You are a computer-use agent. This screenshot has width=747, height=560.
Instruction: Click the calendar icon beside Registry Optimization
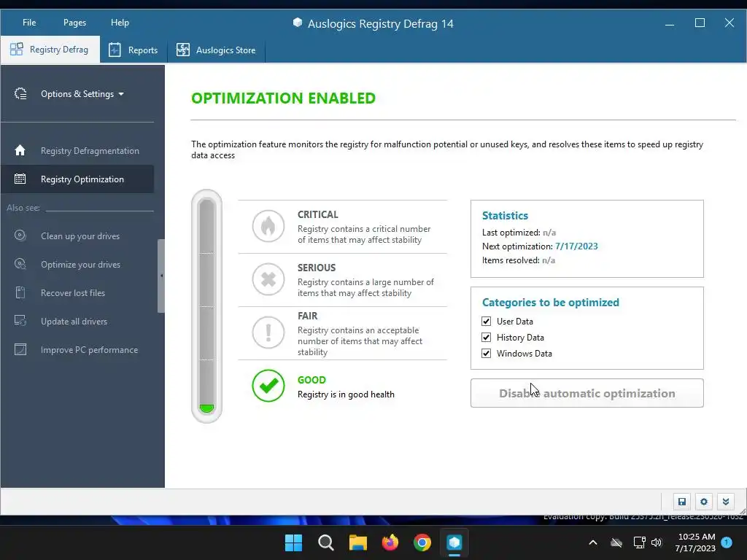pyautogui.click(x=20, y=179)
